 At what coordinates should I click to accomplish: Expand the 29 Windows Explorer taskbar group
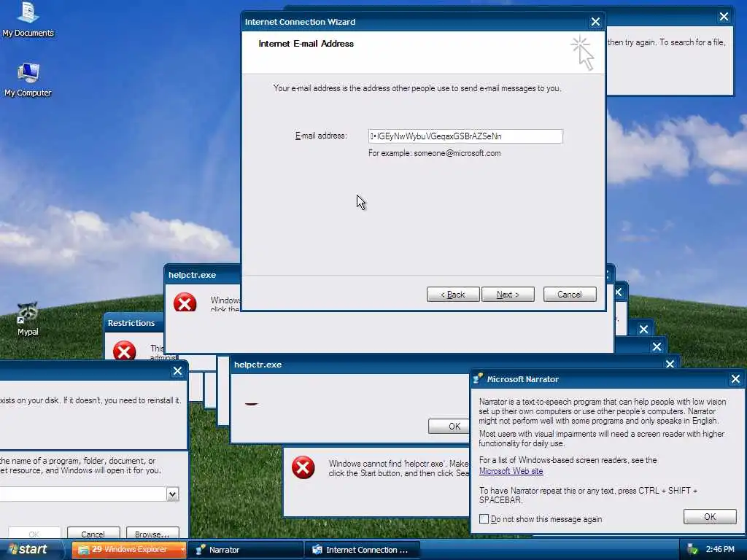point(182,550)
